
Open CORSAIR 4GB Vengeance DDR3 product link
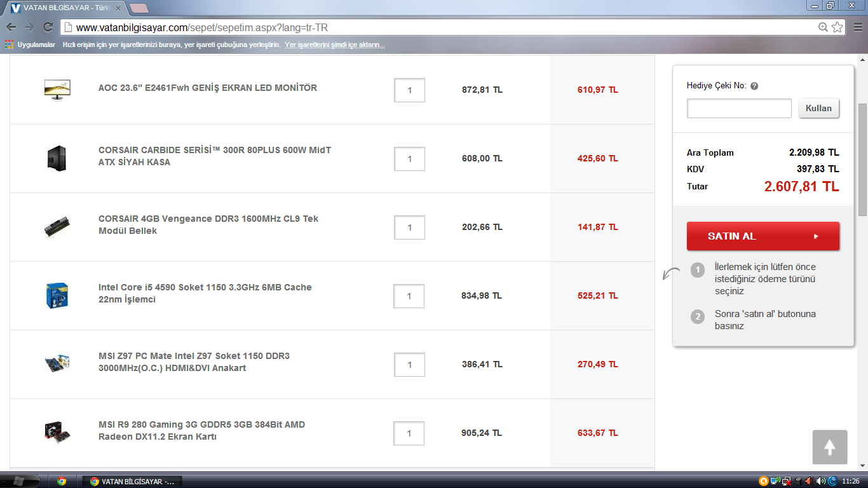[x=208, y=225]
